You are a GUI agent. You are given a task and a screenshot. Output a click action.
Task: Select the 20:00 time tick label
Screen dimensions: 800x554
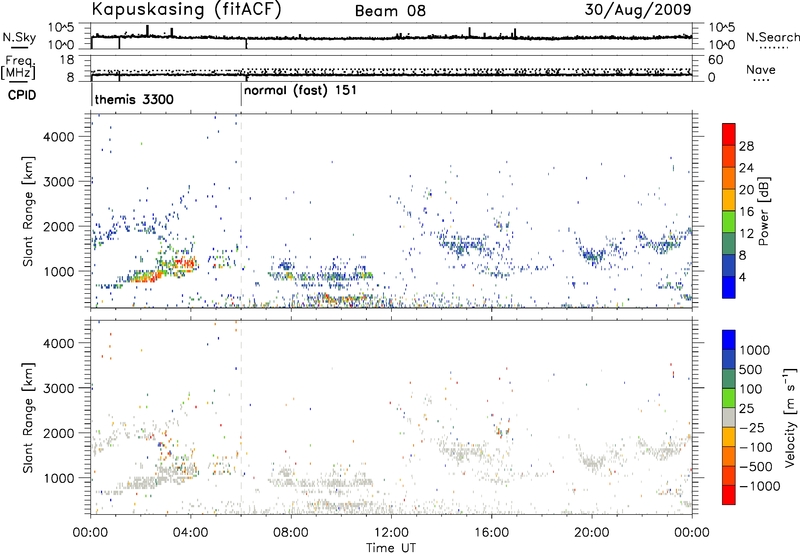pyautogui.click(x=592, y=533)
